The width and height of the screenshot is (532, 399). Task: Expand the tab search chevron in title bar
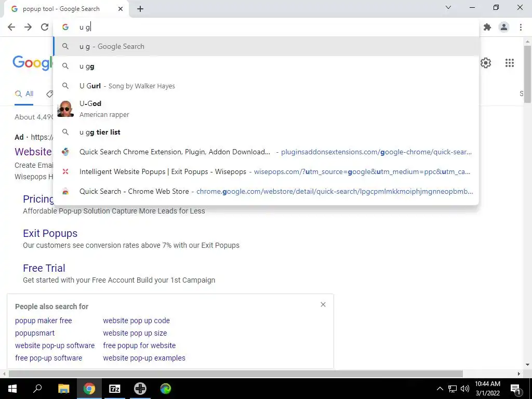pos(448,7)
